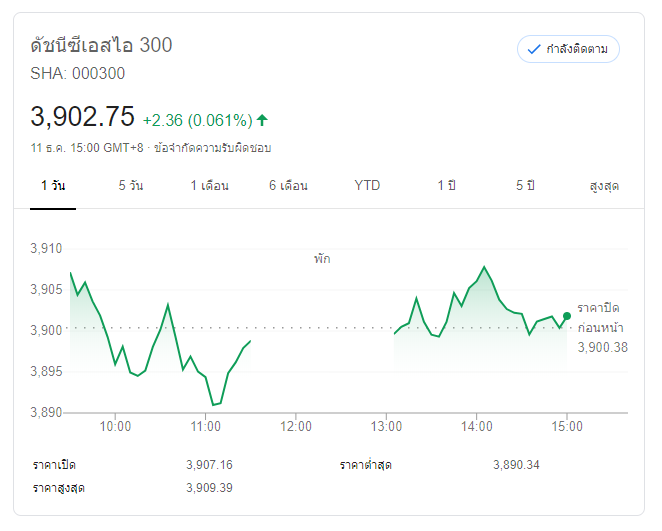Select the 1 วัน tab

coord(53,186)
